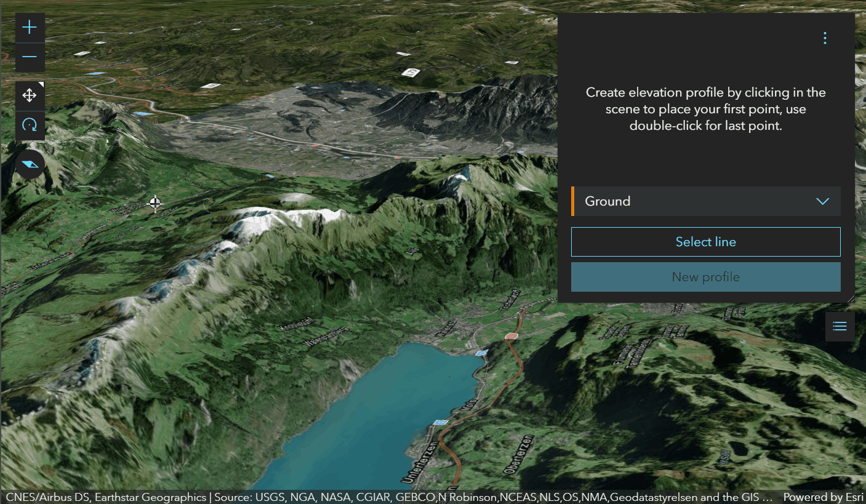Open the Powered by Esri link

coord(822,497)
